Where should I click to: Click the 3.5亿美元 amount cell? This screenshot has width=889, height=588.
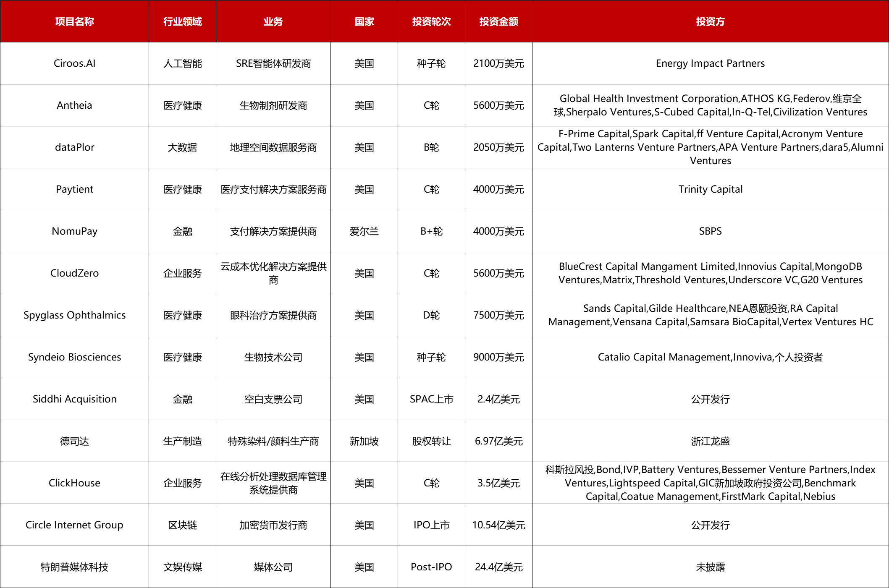click(498, 483)
